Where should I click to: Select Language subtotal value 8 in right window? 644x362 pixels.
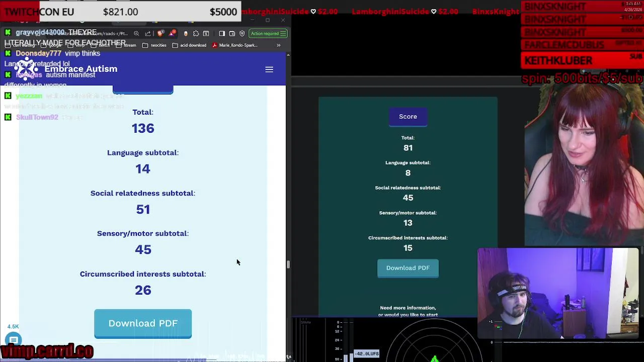pyautogui.click(x=408, y=173)
